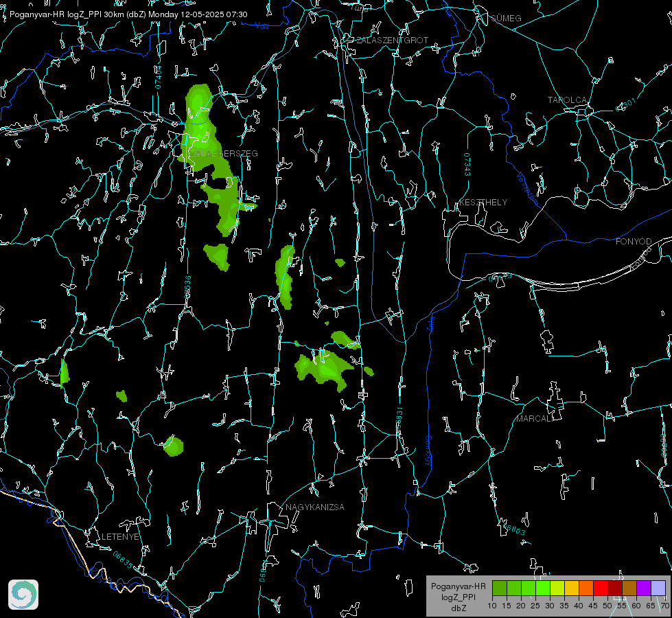Click the legend text Poganyvar-HR
Screen dimensions: 672x618
click(458, 586)
